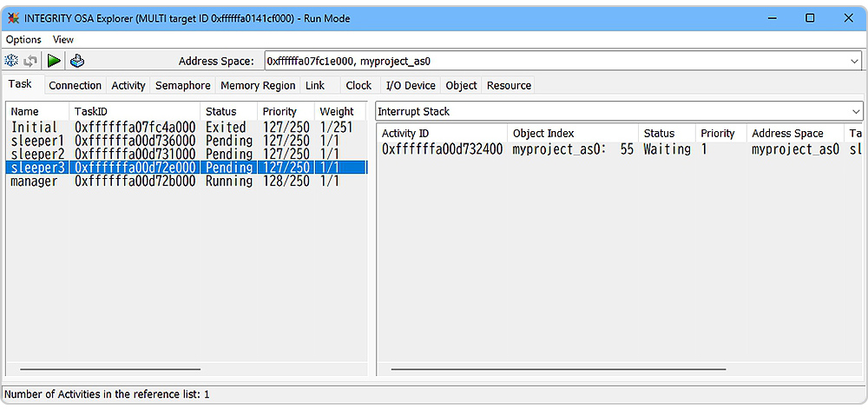The image size is (868, 409).
Task: Click the Waiting status cell
Action: pyautogui.click(x=667, y=149)
